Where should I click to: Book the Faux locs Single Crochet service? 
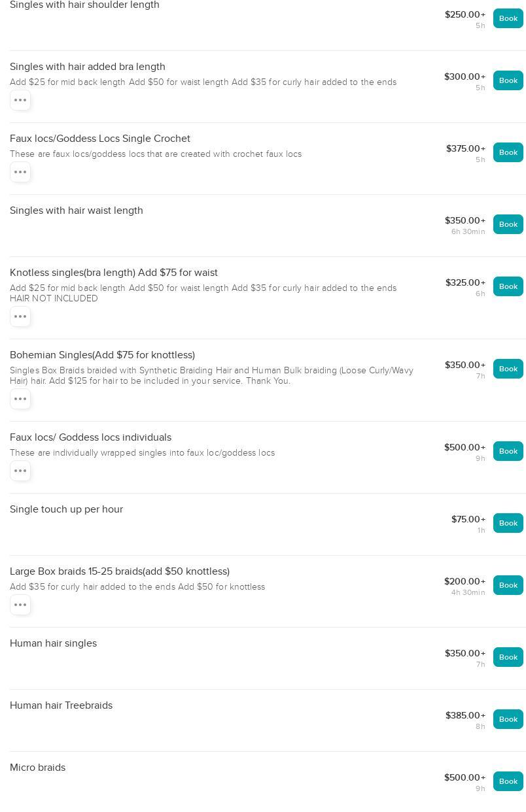pyautogui.click(x=508, y=152)
